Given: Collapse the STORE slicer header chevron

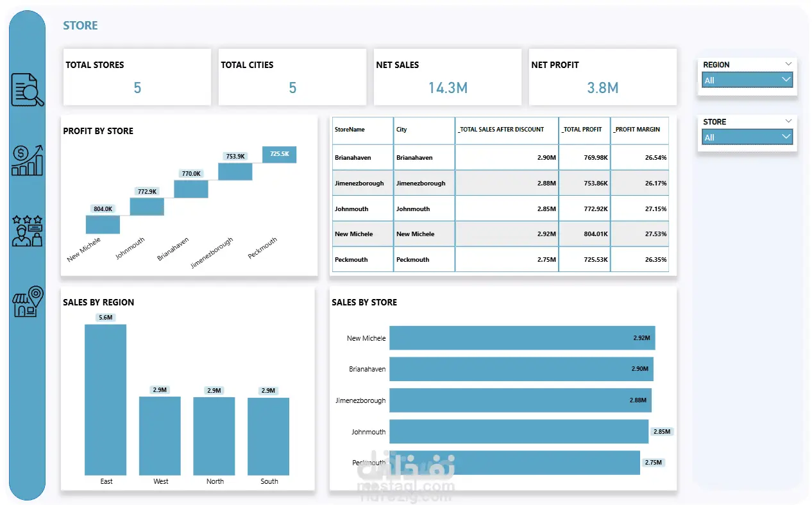Looking at the screenshot, I should click(x=788, y=121).
